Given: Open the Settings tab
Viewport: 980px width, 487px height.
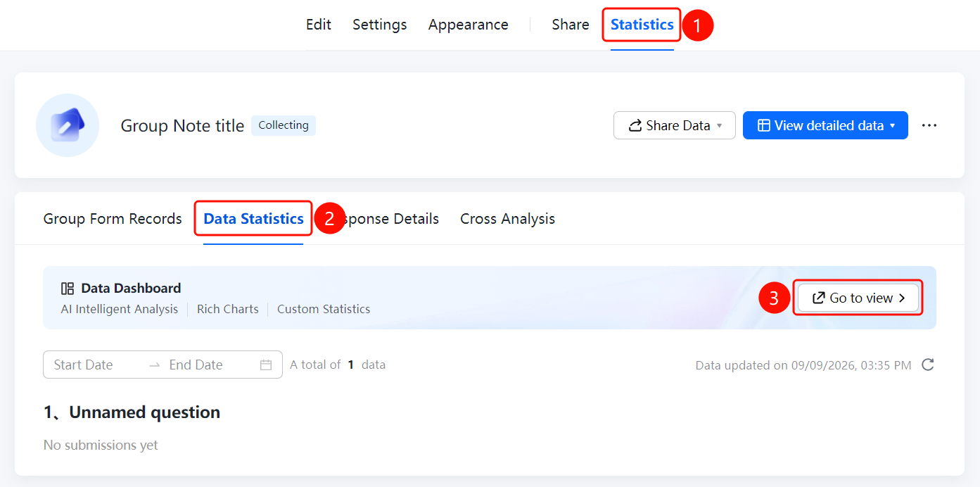Looking at the screenshot, I should tap(380, 25).
